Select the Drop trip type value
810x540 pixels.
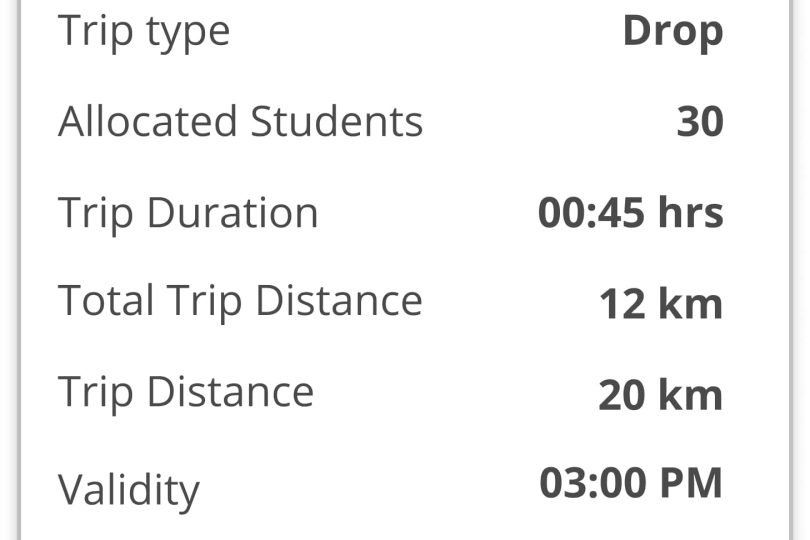(x=672, y=32)
